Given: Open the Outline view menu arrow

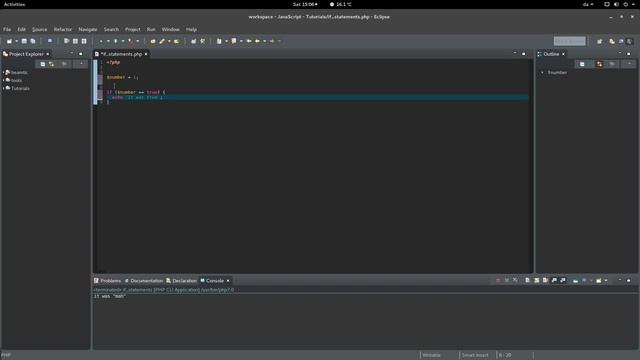Looking at the screenshot, I should pyautogui.click(x=629, y=64).
